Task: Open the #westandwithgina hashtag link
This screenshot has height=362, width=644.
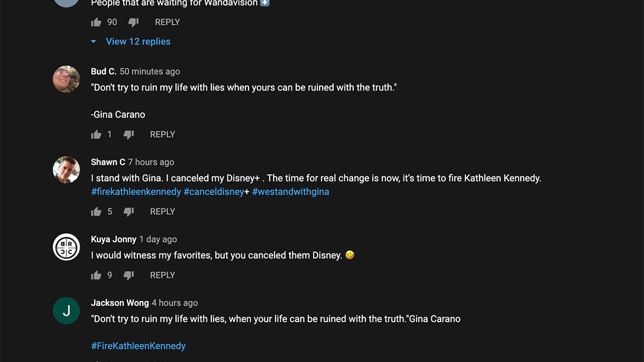Action: click(x=290, y=192)
